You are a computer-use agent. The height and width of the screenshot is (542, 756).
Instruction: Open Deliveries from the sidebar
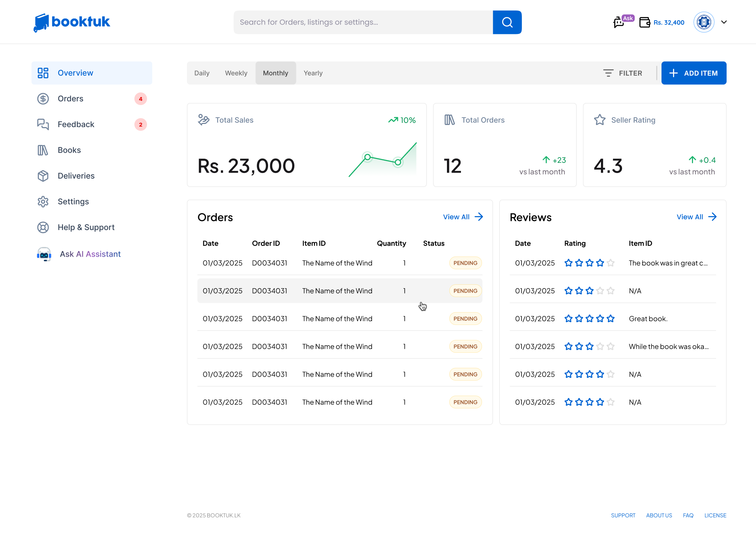(76, 176)
